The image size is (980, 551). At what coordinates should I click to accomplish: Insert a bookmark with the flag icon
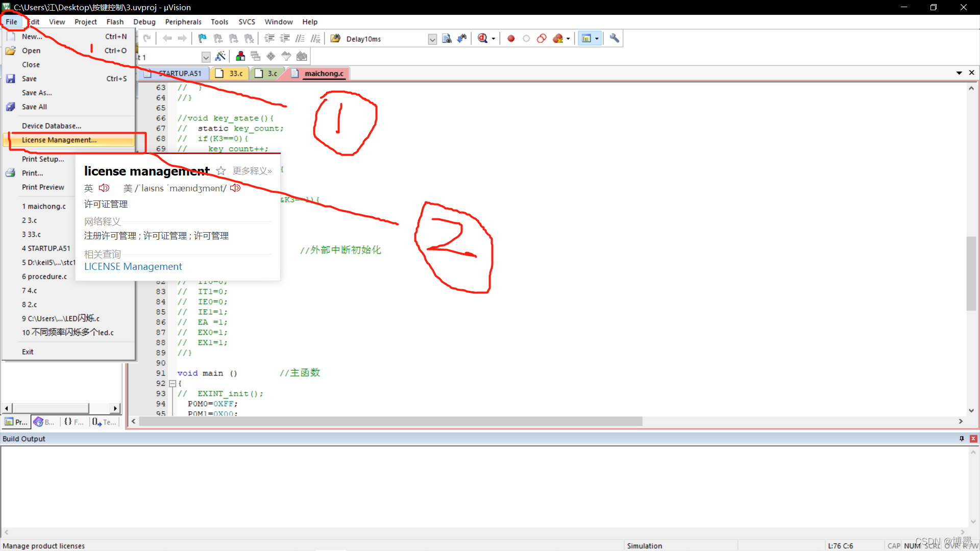click(203, 38)
